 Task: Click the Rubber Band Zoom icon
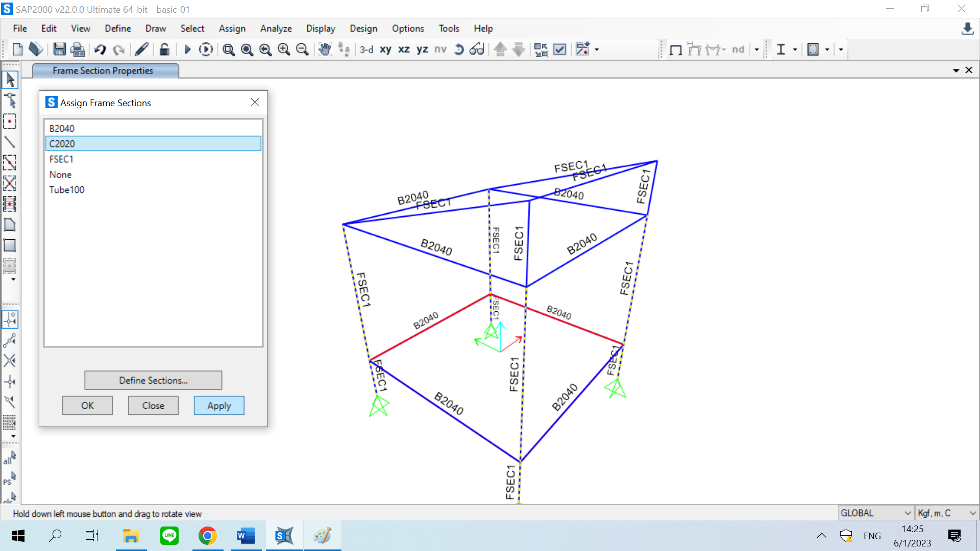[229, 49]
